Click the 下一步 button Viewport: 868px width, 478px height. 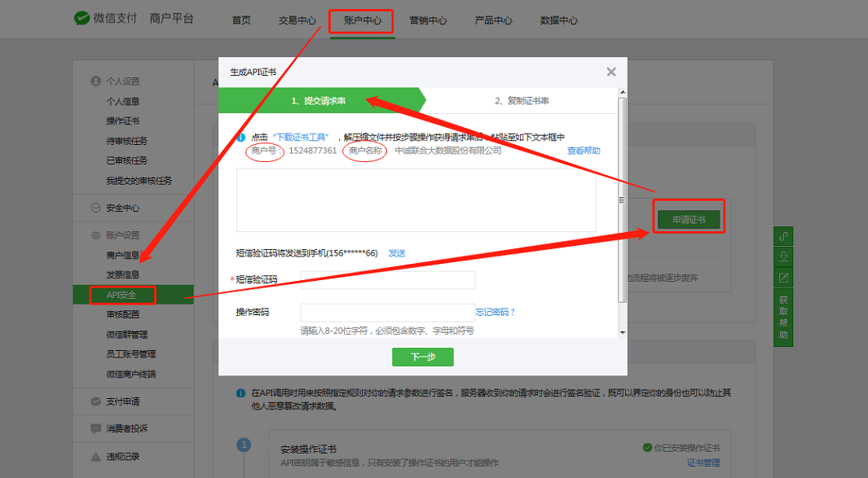[422, 357]
